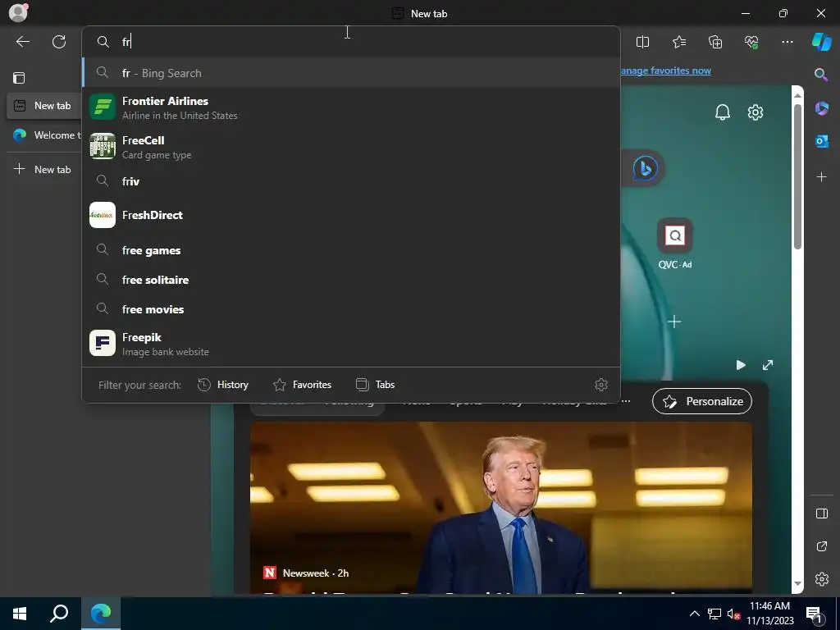Select the 'free games' suggestion
This screenshot has width=840, height=630.
[351, 250]
